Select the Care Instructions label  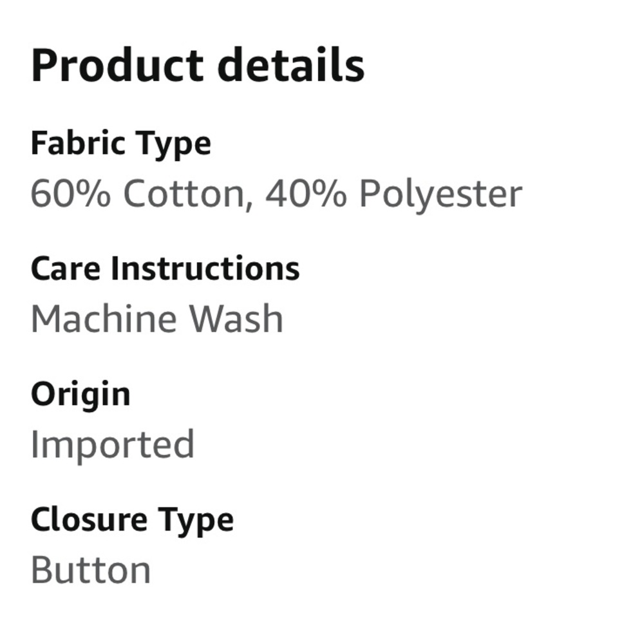165,269
